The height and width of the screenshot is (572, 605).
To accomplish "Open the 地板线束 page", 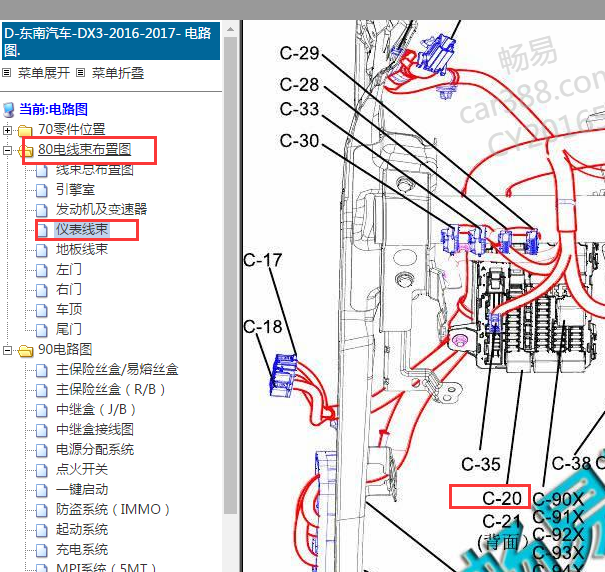I will click(82, 249).
